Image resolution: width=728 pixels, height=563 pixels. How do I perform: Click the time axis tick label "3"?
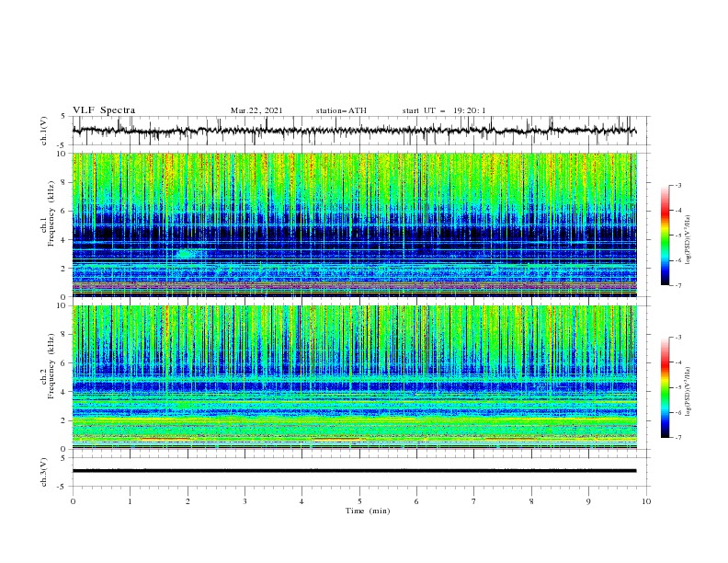[245, 501]
